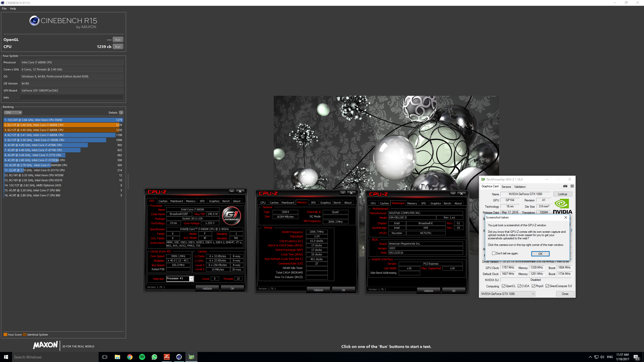The height and width of the screenshot is (362, 644).
Task: Click the Your Score orange legend swatch
Action: [5, 335]
